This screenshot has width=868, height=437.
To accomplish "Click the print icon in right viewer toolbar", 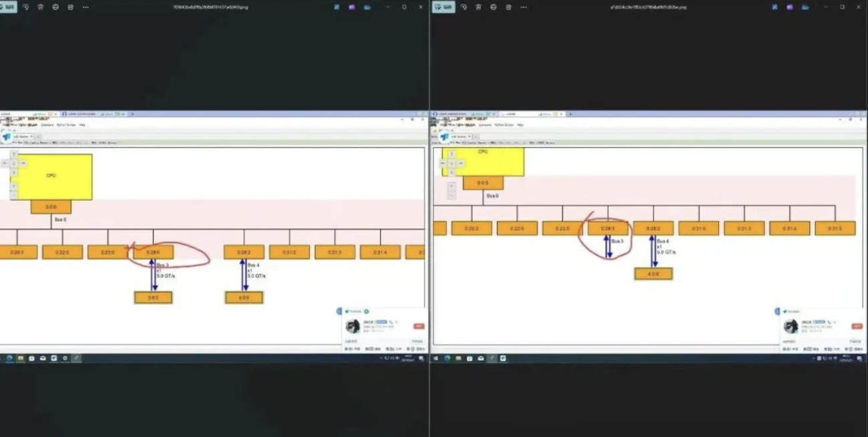I will click(493, 7).
